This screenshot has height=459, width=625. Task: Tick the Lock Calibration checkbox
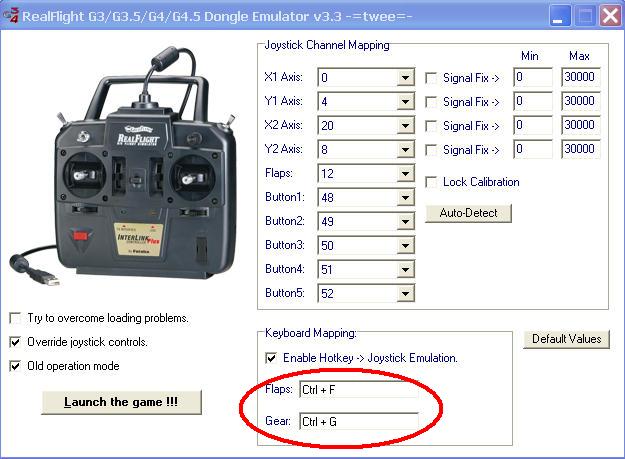[x=431, y=182]
